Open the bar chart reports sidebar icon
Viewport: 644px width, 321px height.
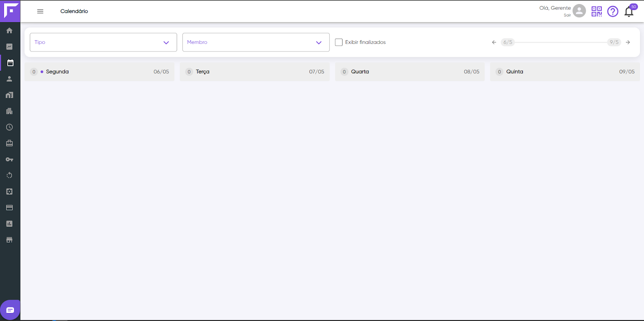(10, 224)
